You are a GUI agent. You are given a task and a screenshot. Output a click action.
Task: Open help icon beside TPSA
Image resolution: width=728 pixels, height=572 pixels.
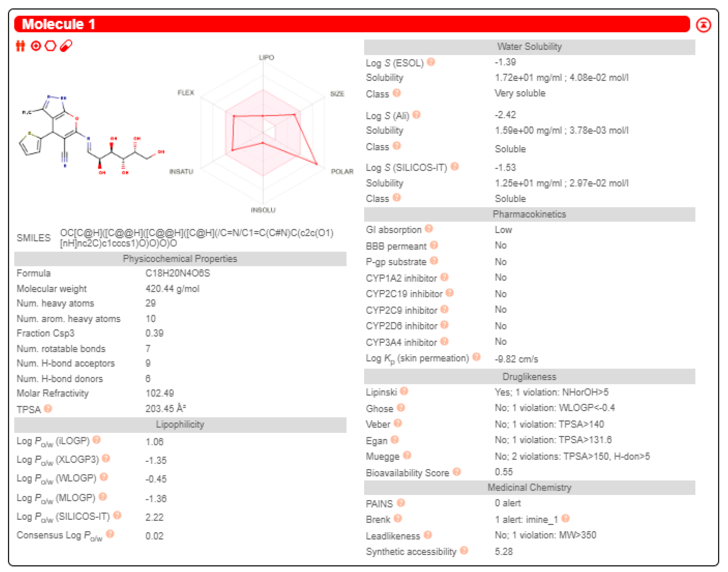point(48,409)
